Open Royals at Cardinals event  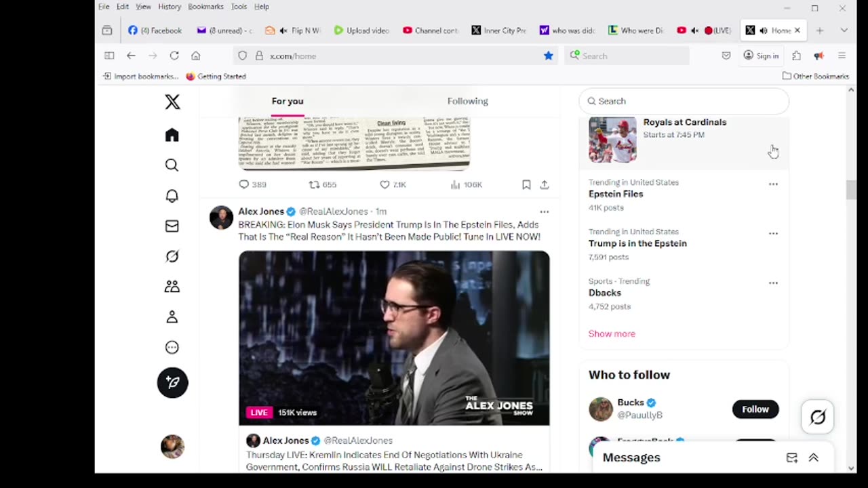684,140
